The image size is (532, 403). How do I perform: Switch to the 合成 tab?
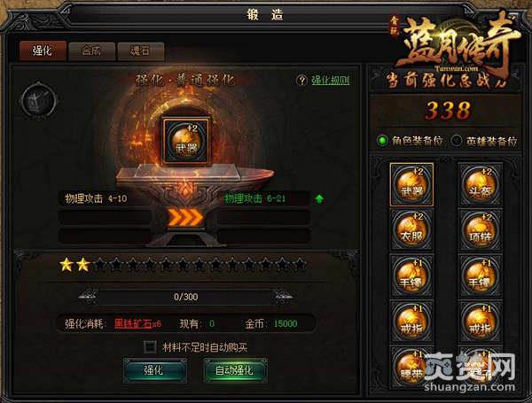tap(91, 51)
